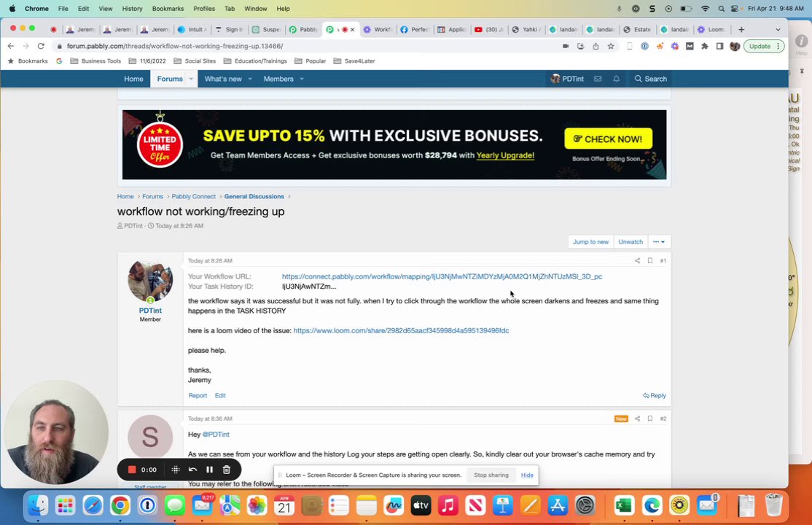The image size is (812, 525).
Task: Open the PDTint account menu
Action: [x=567, y=79]
